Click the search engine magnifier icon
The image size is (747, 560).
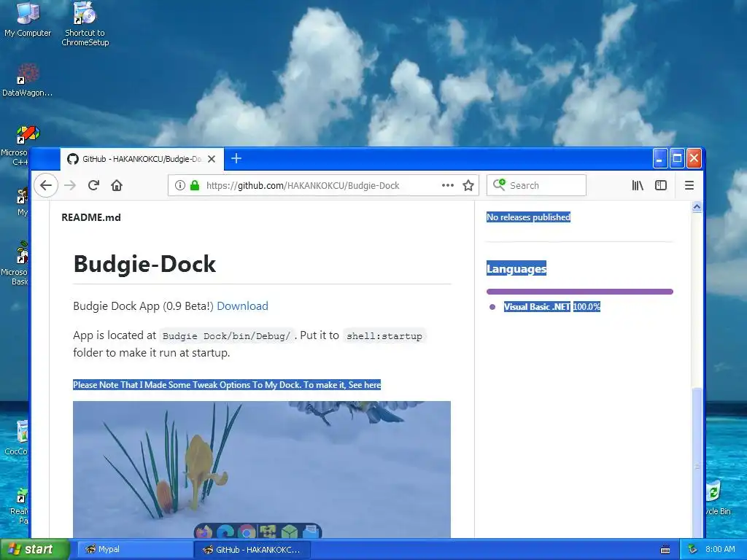[x=499, y=184]
